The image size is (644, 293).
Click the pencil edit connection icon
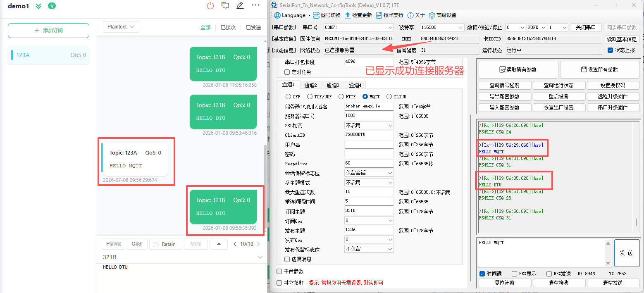click(x=240, y=6)
